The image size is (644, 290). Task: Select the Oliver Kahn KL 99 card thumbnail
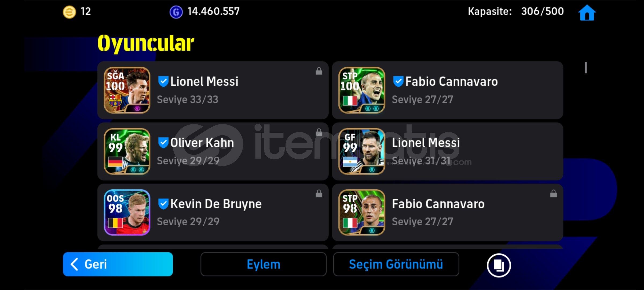127,151
